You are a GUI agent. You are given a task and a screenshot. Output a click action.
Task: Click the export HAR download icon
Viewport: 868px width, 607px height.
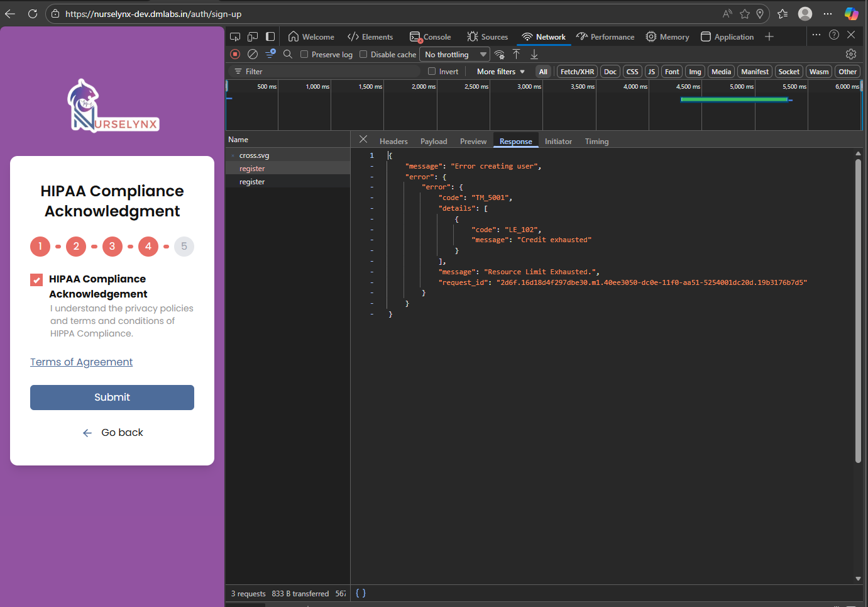(x=534, y=55)
